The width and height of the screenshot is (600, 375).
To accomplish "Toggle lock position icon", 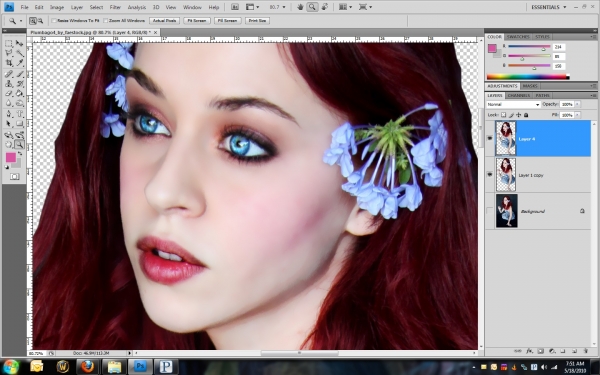I will pos(518,115).
